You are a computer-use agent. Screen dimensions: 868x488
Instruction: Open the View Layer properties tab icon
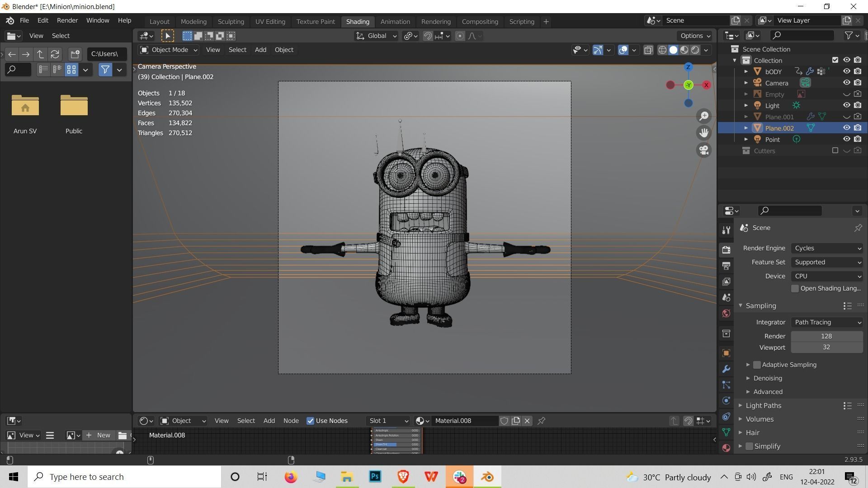[x=726, y=281]
